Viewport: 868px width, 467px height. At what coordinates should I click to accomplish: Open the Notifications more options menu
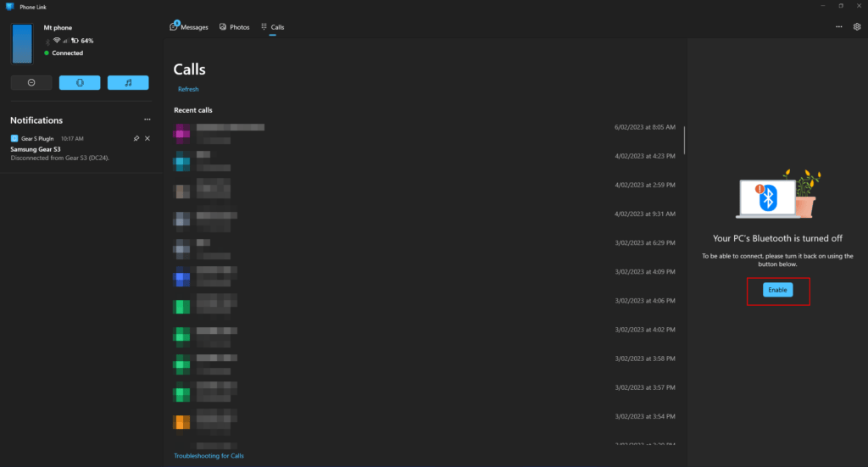(x=147, y=120)
